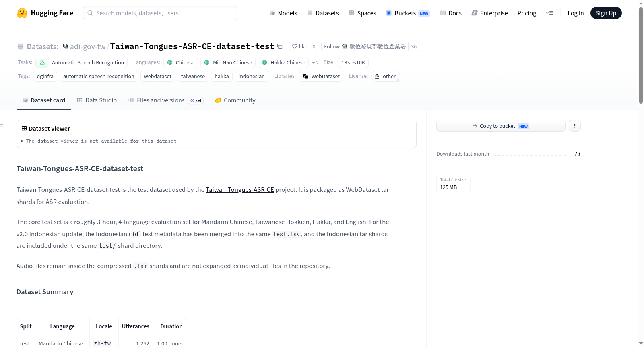
Task: Open Docs in the top navigation
Action: coord(450,13)
